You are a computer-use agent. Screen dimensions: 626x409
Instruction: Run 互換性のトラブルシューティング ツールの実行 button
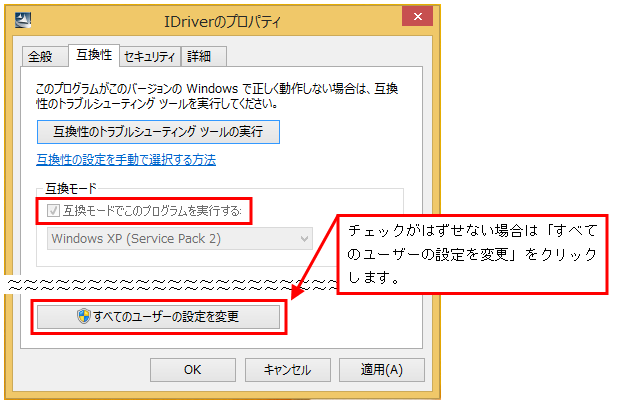tap(158, 132)
